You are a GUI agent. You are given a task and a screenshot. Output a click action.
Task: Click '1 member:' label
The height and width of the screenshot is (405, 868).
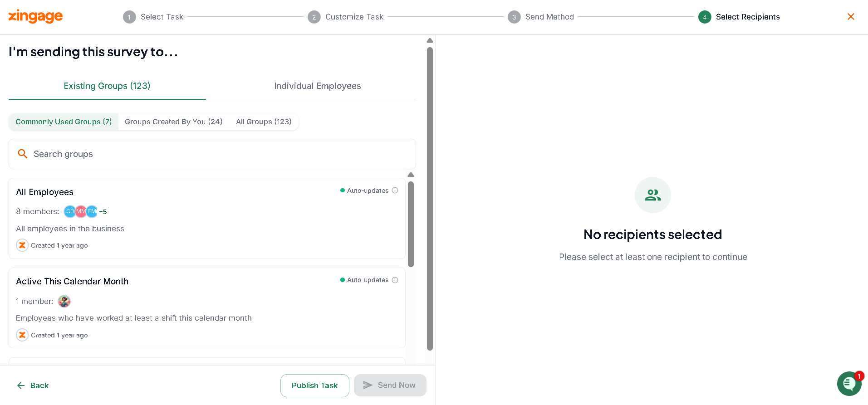click(x=34, y=301)
